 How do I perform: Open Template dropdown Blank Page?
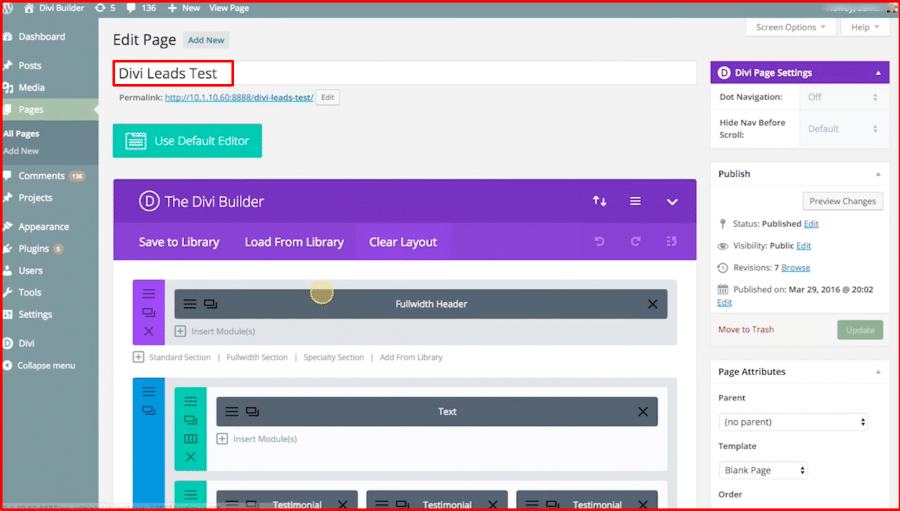763,470
